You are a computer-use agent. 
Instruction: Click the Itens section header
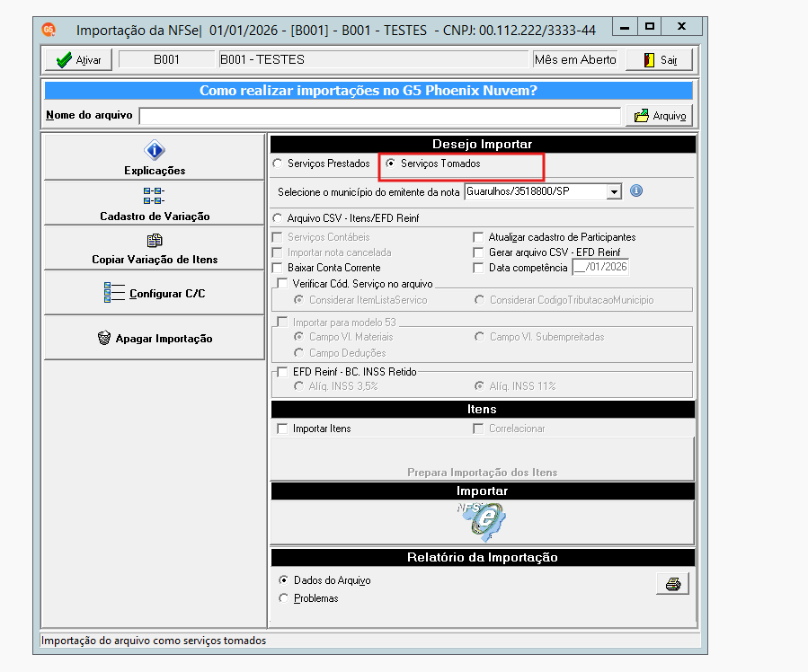pos(483,410)
